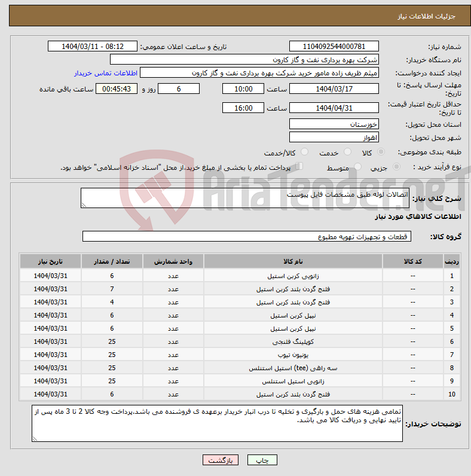Click the واحد شمارش column header

(x=173, y=261)
